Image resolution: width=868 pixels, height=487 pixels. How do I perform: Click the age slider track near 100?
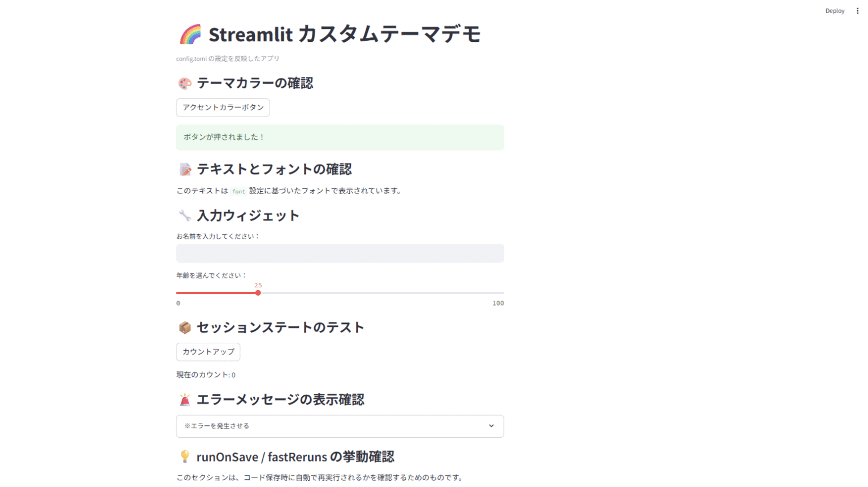500,293
